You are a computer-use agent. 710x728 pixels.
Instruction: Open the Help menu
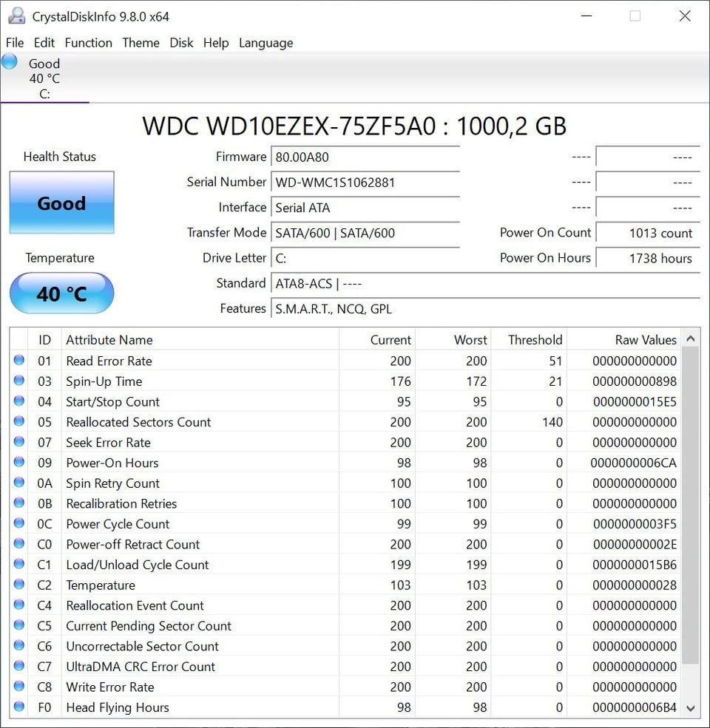216,43
